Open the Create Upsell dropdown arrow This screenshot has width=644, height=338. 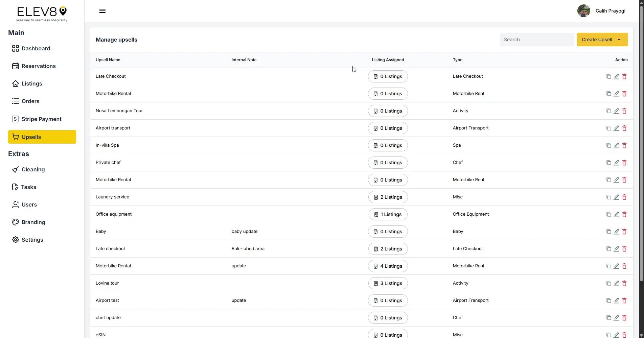(620, 40)
